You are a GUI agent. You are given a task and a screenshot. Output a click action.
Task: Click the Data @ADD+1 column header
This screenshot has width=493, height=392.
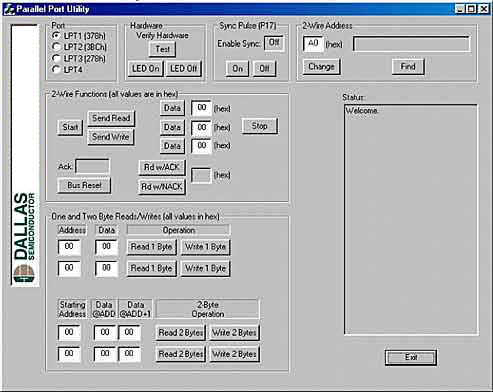(135, 309)
